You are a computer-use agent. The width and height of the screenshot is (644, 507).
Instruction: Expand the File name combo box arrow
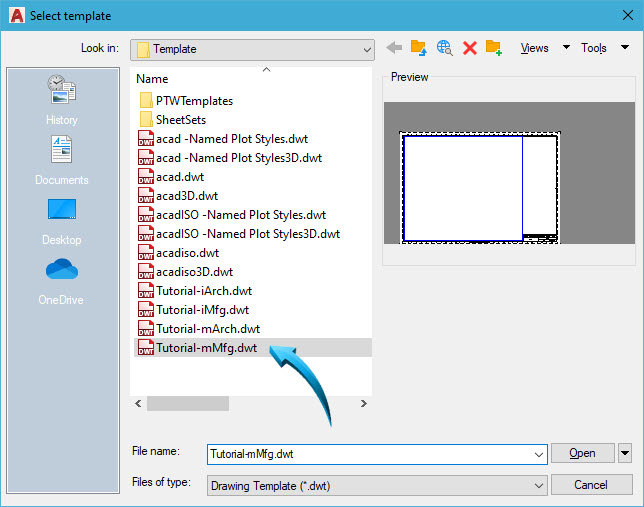[x=538, y=454]
